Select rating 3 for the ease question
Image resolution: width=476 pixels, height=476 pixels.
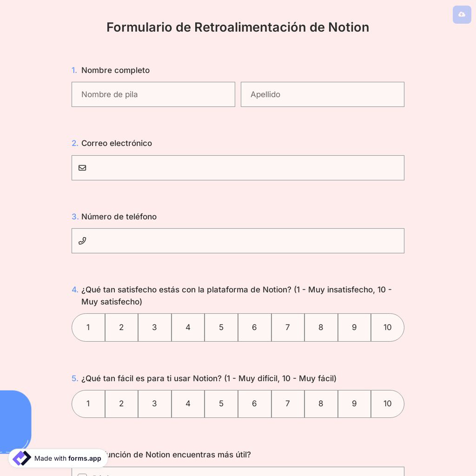(154, 404)
